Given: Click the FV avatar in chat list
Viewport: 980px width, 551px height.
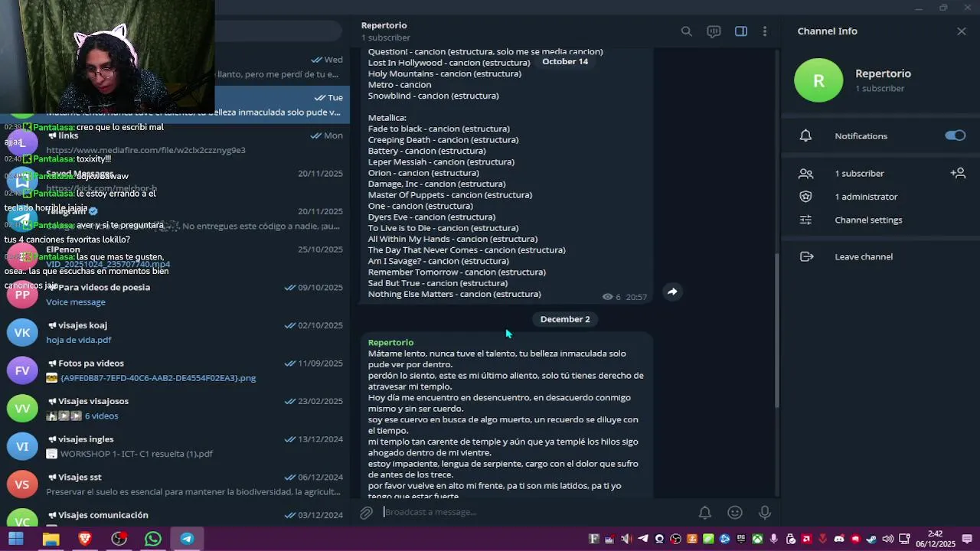Looking at the screenshot, I should 22,370.
